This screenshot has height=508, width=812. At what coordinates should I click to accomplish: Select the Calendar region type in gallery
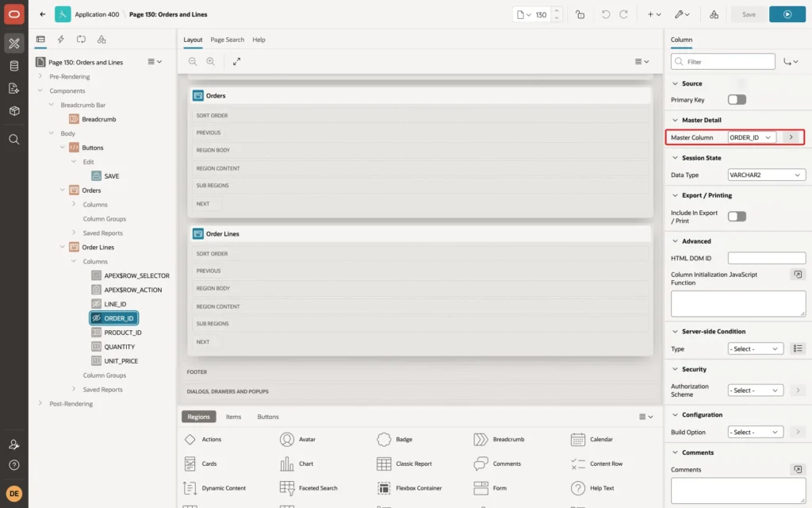[592, 440]
